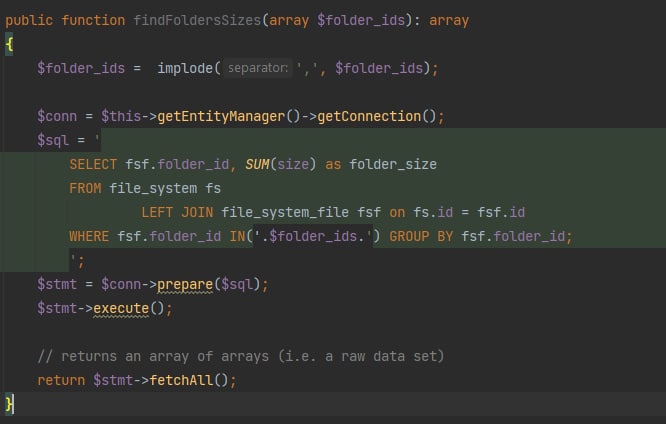Click the file_system table name after FROM
666x424 pixels.
tap(153, 188)
